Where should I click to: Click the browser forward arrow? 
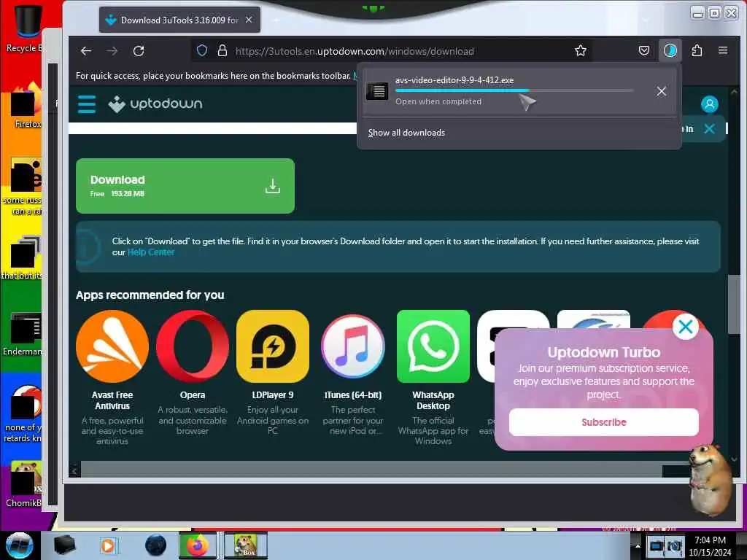[x=112, y=51]
